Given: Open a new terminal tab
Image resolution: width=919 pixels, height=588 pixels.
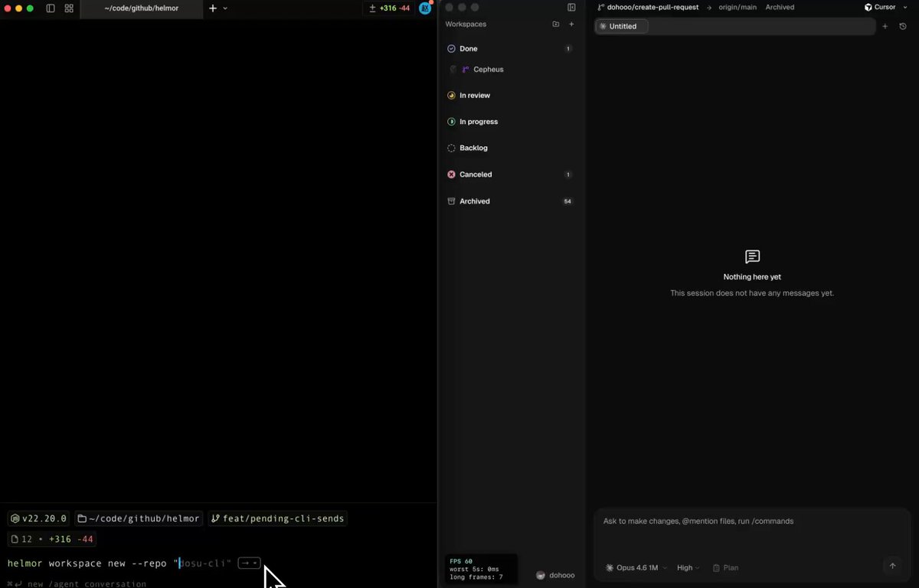Looking at the screenshot, I should pos(213,8).
